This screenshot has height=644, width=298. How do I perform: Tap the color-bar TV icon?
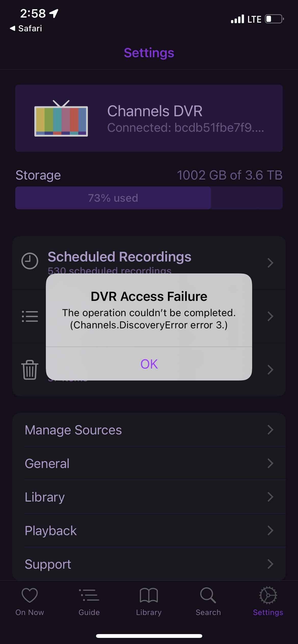[61, 119]
